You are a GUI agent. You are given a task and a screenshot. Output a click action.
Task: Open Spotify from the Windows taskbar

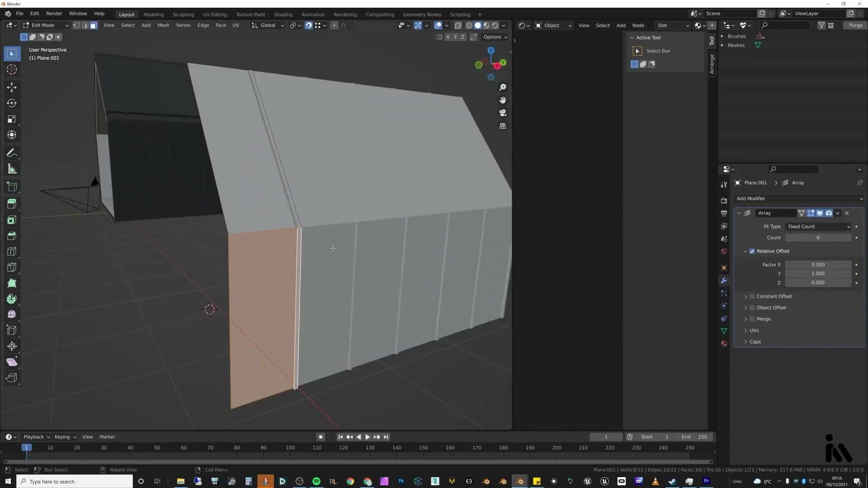click(316, 481)
